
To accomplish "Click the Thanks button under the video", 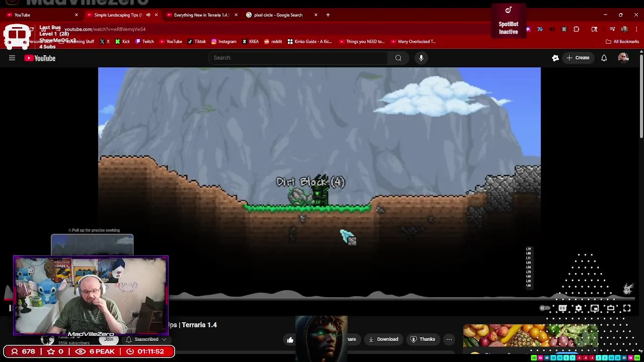I will pos(423,339).
